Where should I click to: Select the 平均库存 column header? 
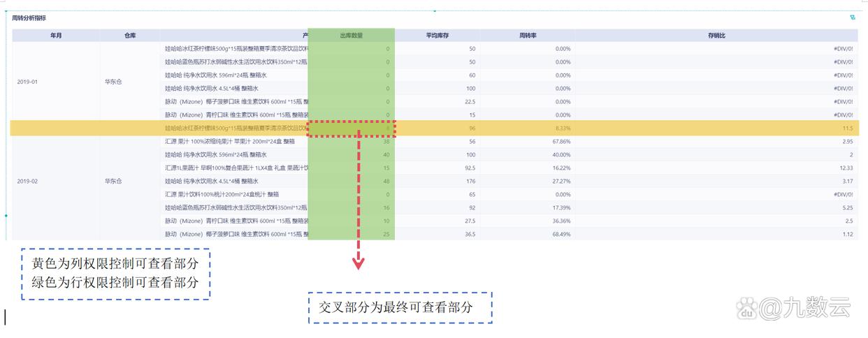pyautogui.click(x=437, y=35)
